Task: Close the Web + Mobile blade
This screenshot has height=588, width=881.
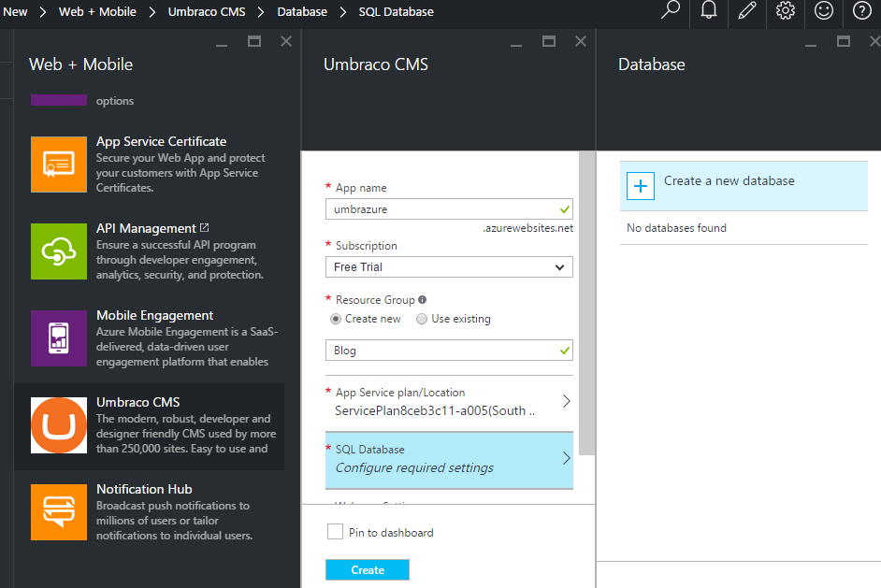Action: tap(286, 41)
